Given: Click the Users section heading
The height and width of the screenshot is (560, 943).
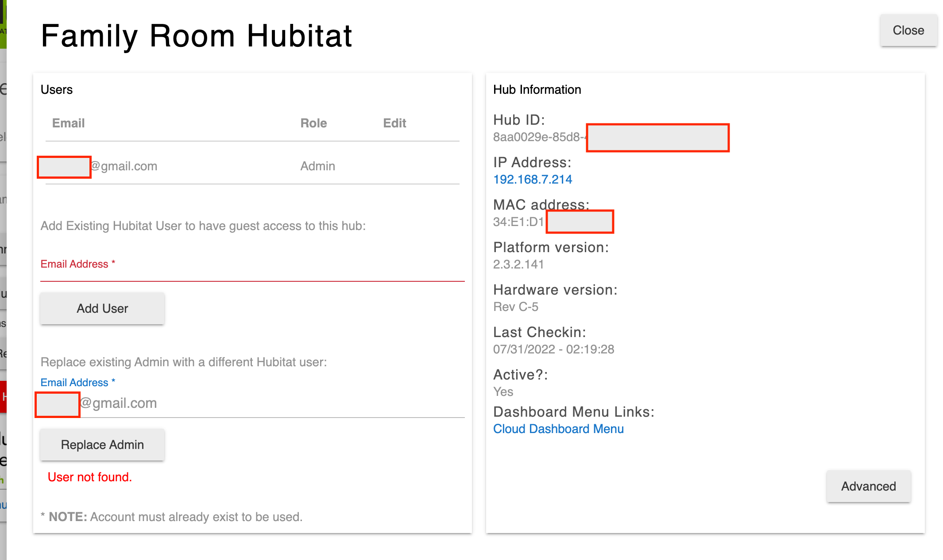Looking at the screenshot, I should tap(56, 89).
